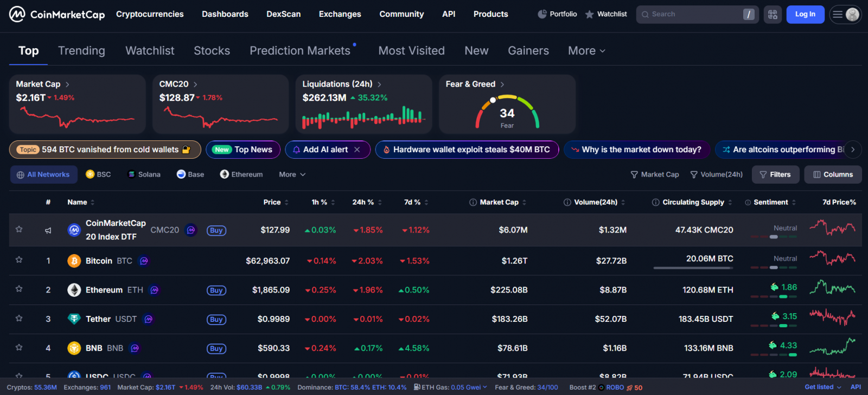Click the BNB sentiment bar

coord(774,355)
